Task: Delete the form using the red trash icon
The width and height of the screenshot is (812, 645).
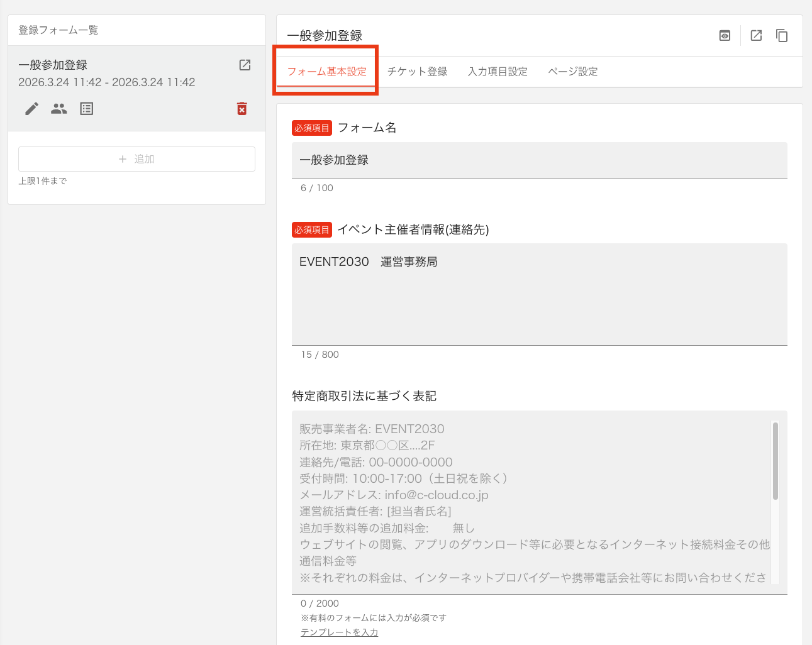Action: 242,108
